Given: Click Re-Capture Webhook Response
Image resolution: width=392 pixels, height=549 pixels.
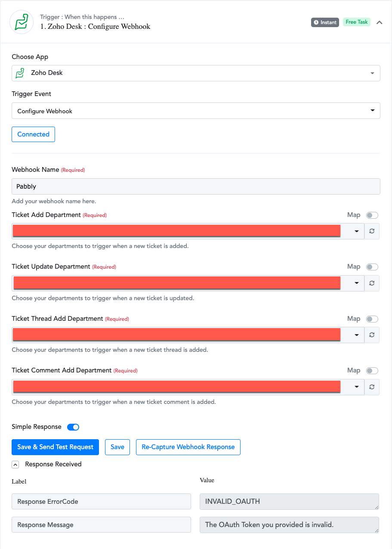Looking at the screenshot, I should click(188, 447).
